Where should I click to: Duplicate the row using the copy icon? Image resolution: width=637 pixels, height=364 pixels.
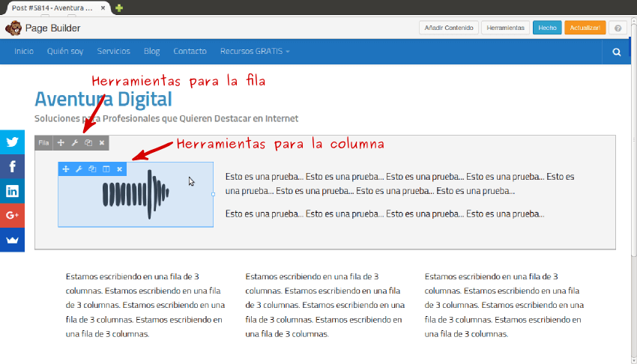point(88,142)
